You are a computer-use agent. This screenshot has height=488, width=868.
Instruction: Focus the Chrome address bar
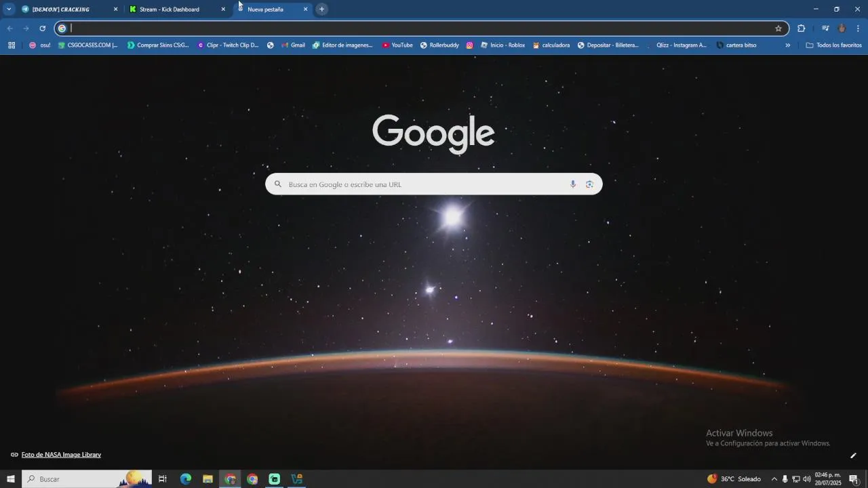tap(420, 28)
